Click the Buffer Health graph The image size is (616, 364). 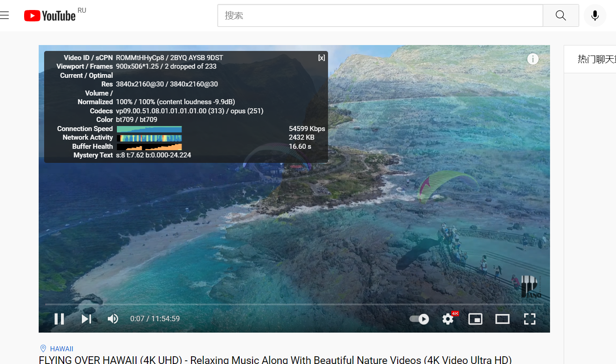[149, 147]
